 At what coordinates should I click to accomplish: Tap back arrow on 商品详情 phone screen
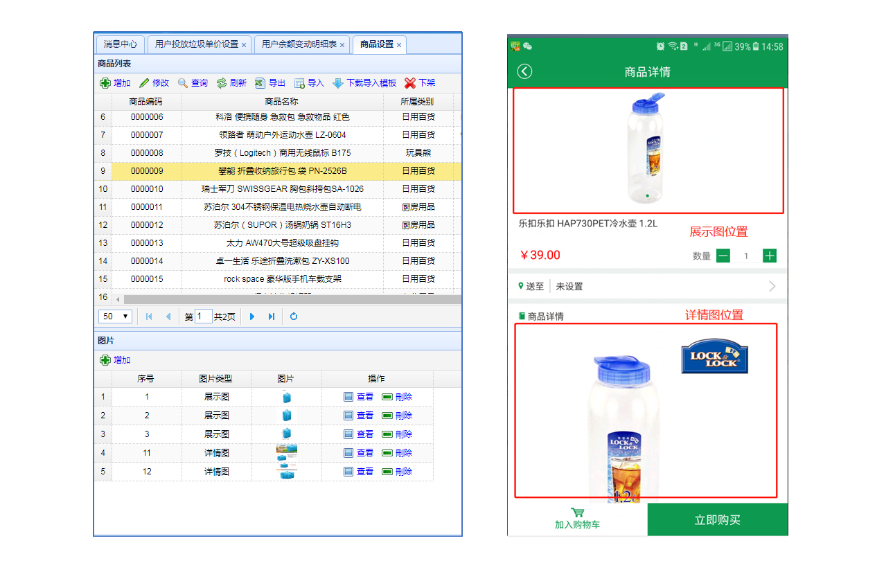[x=524, y=71]
